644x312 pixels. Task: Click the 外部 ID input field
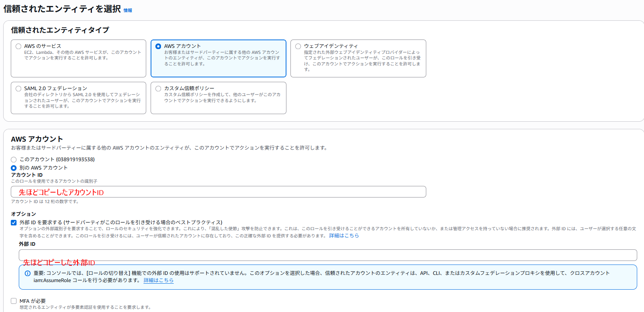tap(328, 255)
